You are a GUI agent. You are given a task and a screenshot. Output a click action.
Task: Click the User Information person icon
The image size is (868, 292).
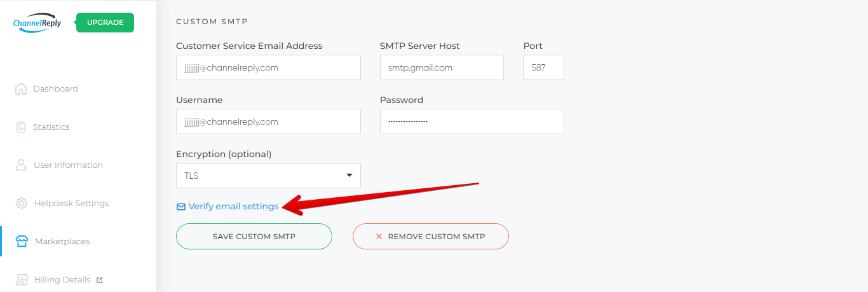[x=21, y=165]
